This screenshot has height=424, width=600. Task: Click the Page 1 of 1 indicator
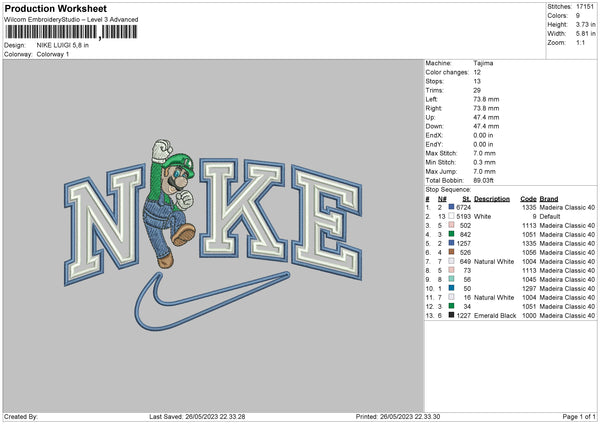579,416
